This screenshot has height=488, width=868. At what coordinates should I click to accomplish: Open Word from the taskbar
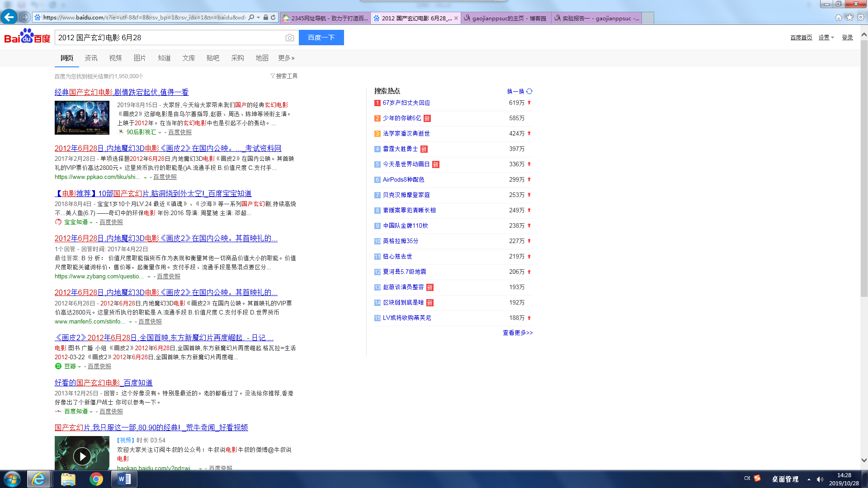tap(124, 479)
